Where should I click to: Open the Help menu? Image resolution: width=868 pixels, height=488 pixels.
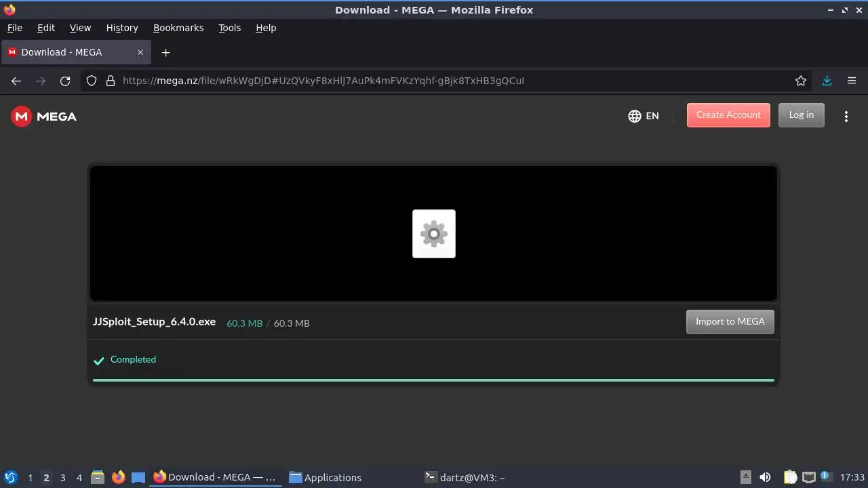pos(266,28)
